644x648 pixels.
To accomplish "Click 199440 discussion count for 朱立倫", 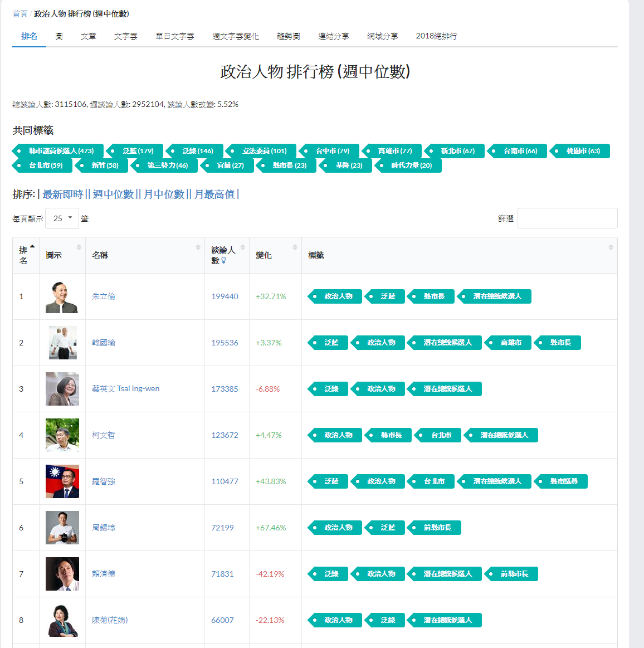I will (x=225, y=296).
